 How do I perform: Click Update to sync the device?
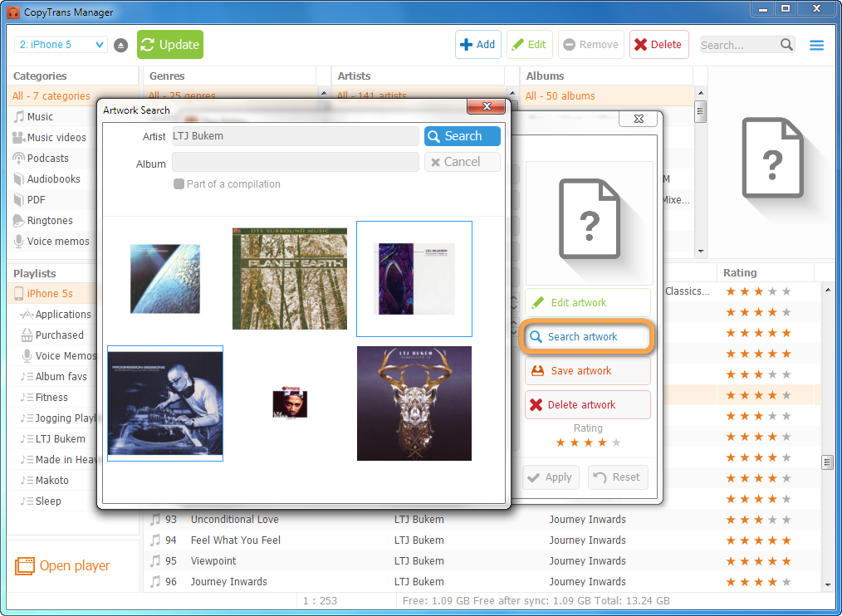[x=170, y=45]
